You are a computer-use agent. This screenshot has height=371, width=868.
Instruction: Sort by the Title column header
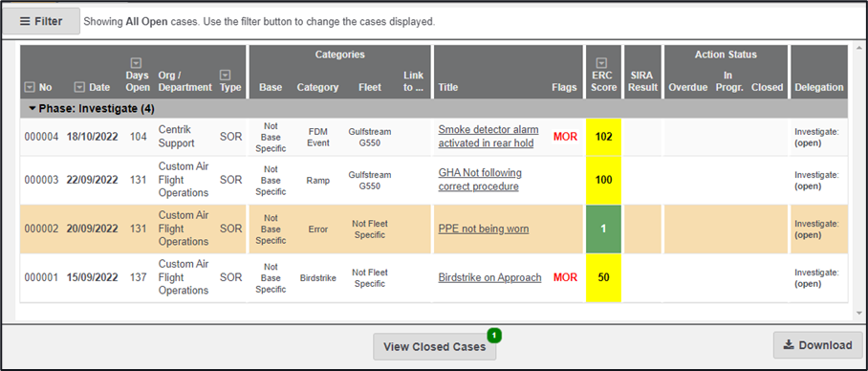(x=447, y=87)
